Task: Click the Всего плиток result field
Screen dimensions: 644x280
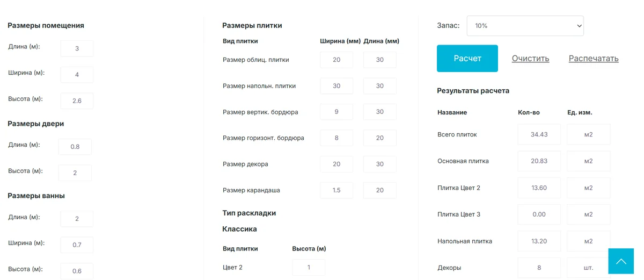Action: click(539, 134)
